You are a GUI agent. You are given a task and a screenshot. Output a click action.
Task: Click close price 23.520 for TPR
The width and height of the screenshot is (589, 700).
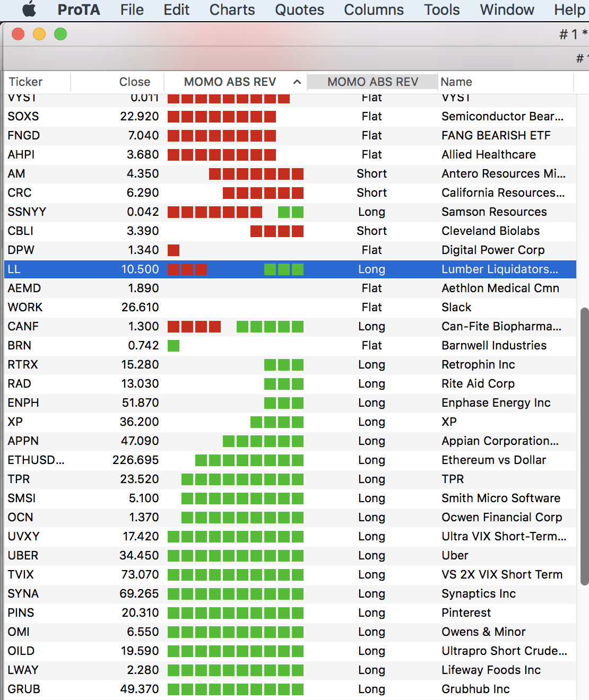139,479
